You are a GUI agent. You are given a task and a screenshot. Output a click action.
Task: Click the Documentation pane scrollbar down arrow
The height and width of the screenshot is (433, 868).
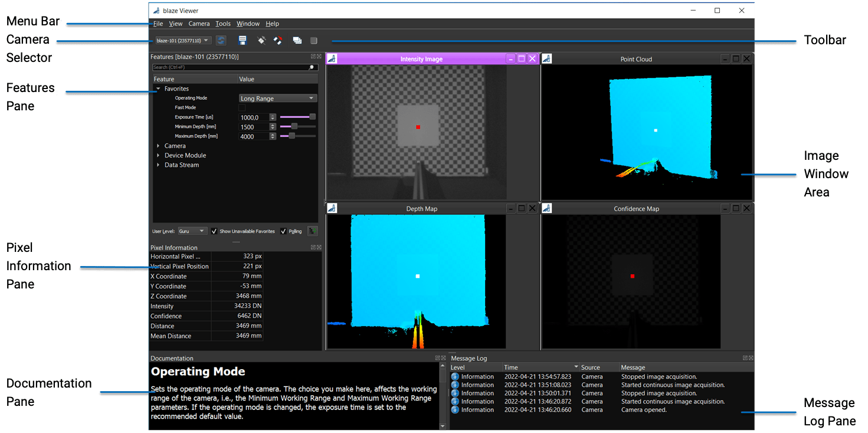tap(443, 426)
